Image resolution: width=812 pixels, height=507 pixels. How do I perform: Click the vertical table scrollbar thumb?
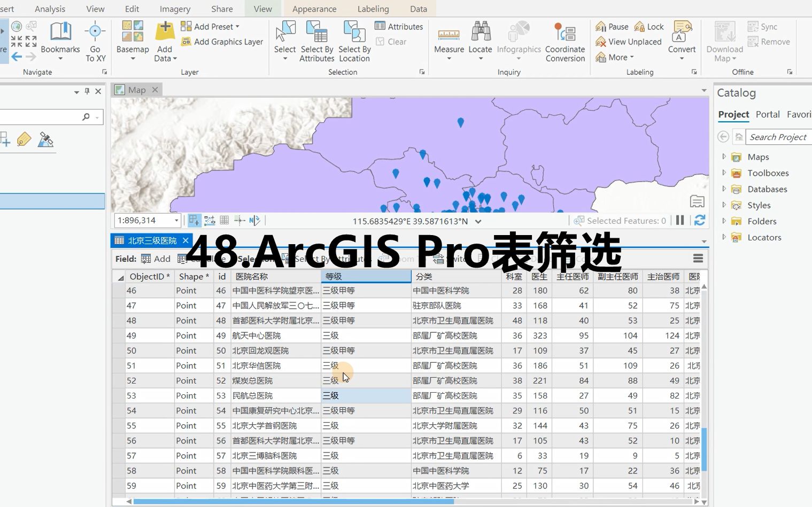(704, 449)
